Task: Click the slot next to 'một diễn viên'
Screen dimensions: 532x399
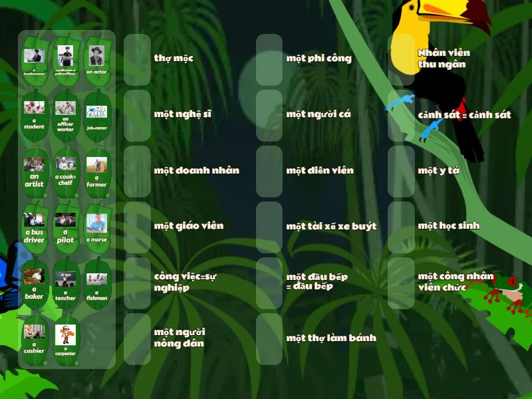Action: (269, 172)
